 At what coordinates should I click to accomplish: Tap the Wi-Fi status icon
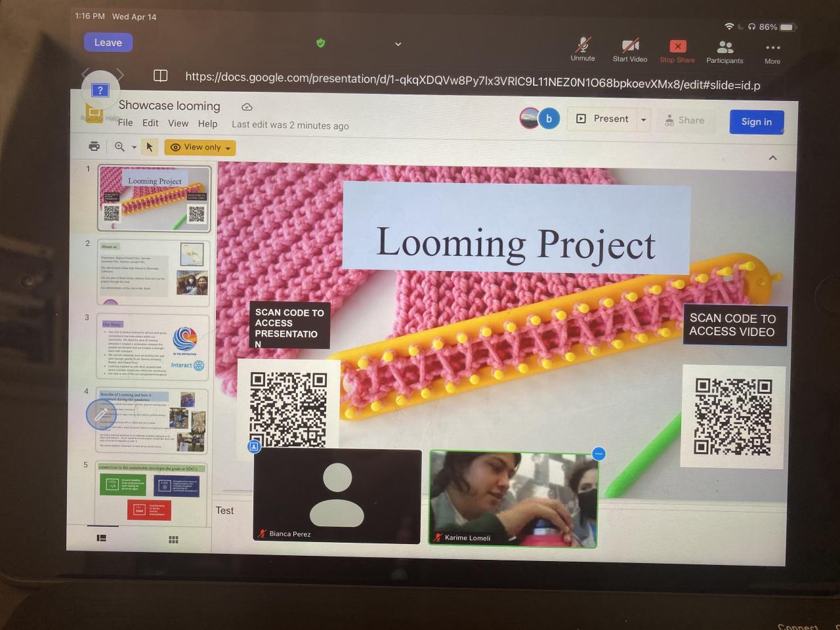pyautogui.click(x=729, y=26)
